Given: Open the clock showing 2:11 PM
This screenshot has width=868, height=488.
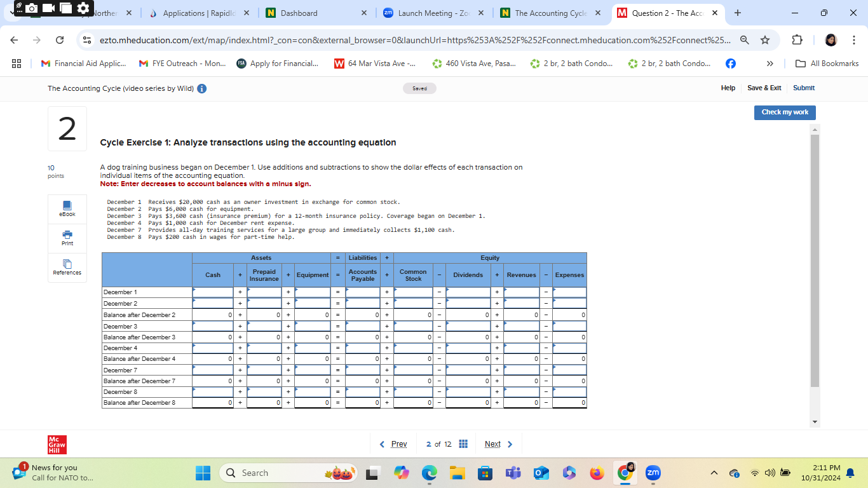Looking at the screenshot, I should click(820, 473).
